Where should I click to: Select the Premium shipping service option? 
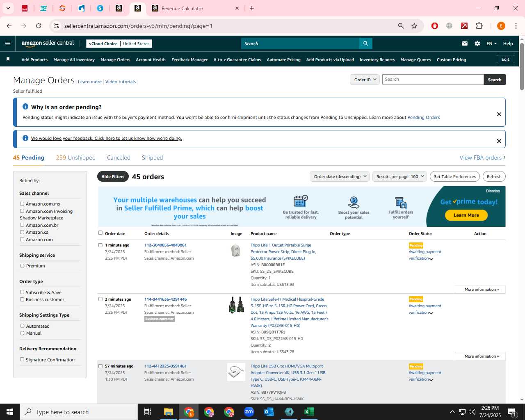click(x=22, y=266)
